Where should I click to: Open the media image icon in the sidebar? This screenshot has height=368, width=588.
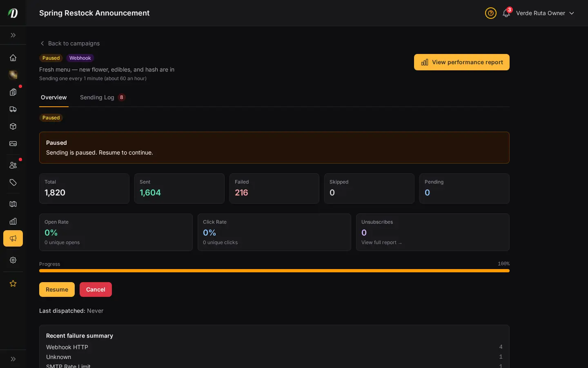[x=13, y=144]
